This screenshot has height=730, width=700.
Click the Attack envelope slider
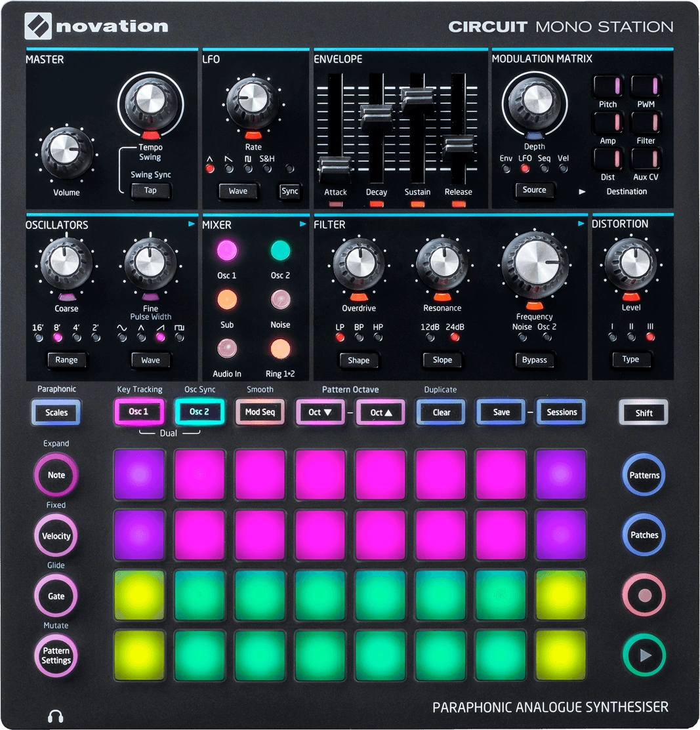335,168
